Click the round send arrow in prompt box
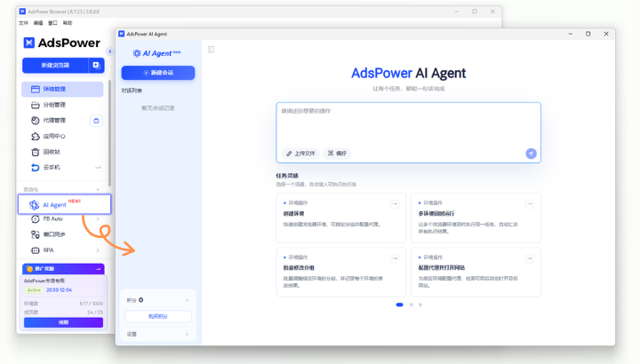The image size is (640, 364). pyautogui.click(x=531, y=154)
